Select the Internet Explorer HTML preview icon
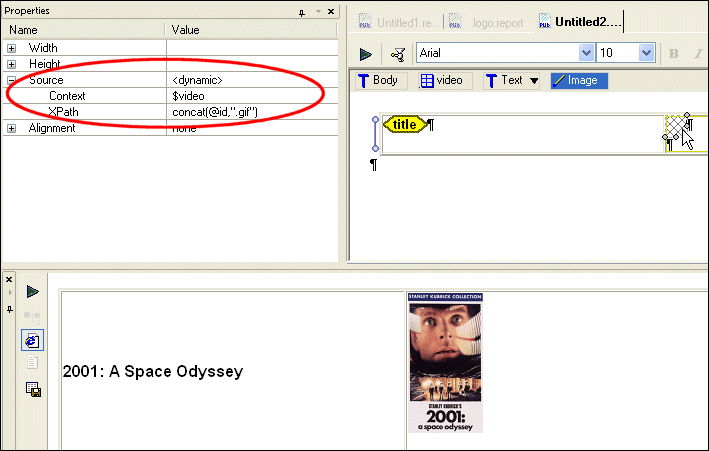709x451 pixels. [x=32, y=340]
